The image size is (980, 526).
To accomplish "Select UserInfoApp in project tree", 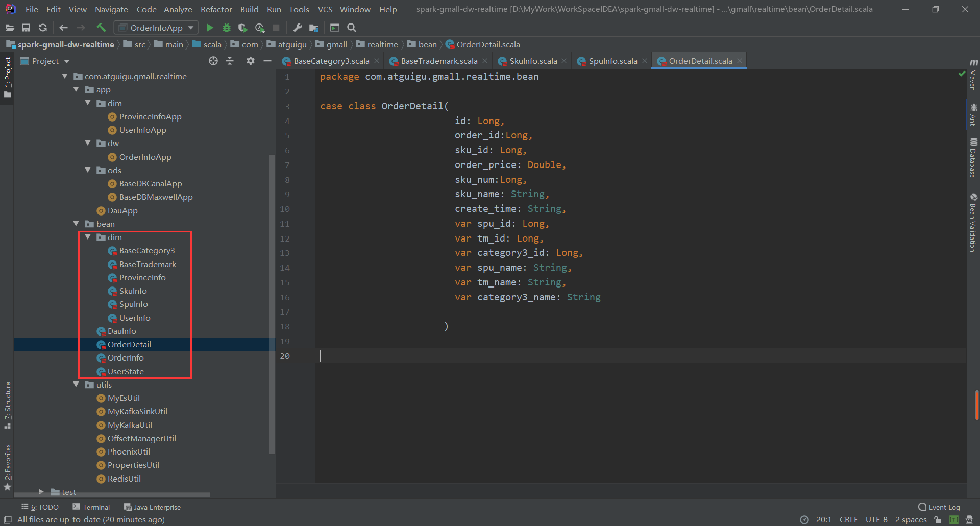I will [x=142, y=130].
